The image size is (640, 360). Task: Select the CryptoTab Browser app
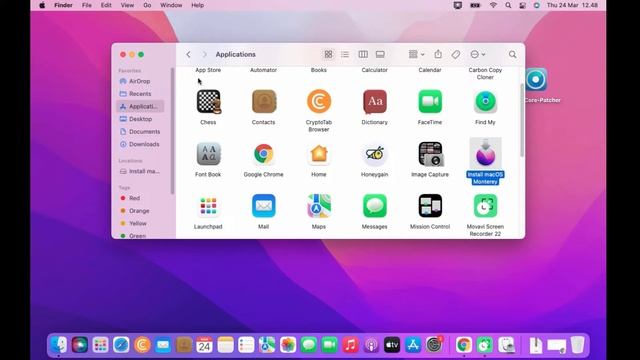coord(319,102)
